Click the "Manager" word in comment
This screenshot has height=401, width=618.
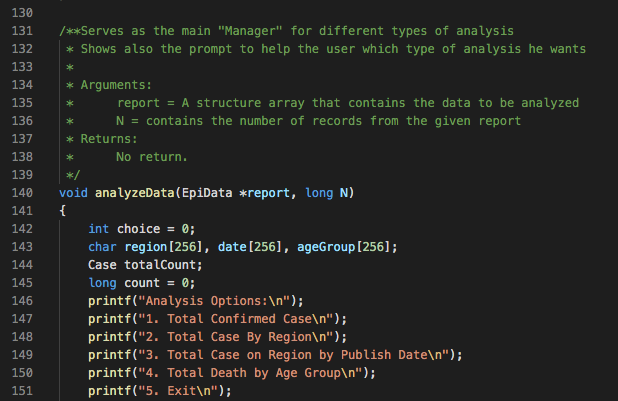tap(250, 31)
